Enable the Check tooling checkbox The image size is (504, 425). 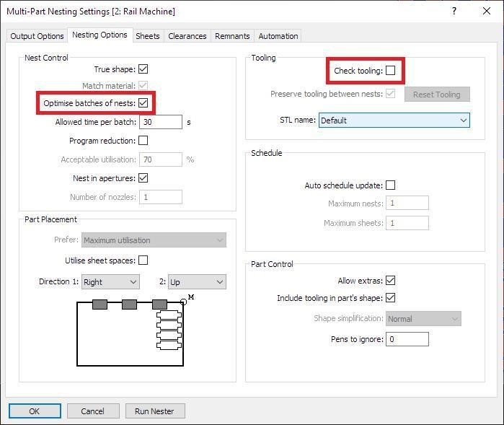click(390, 71)
